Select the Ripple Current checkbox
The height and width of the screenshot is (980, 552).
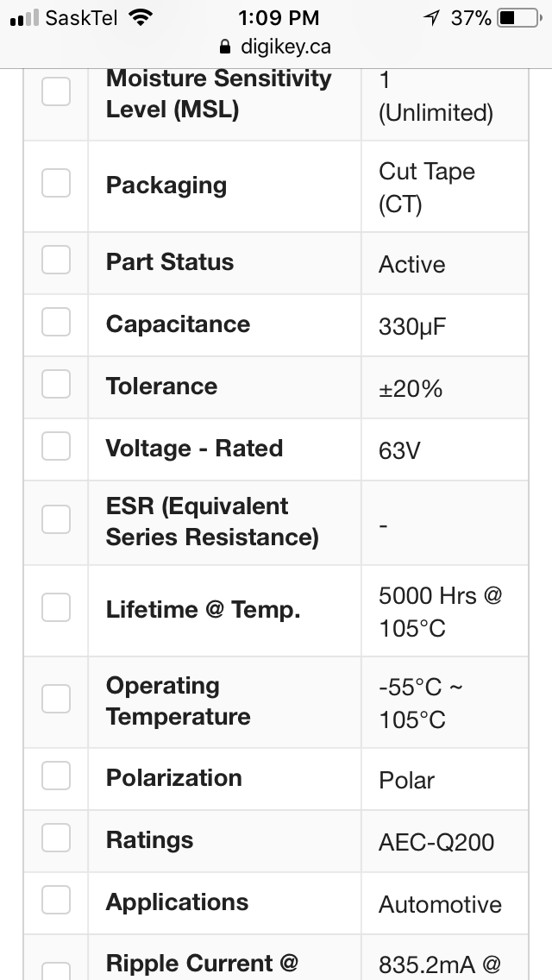[56, 971]
